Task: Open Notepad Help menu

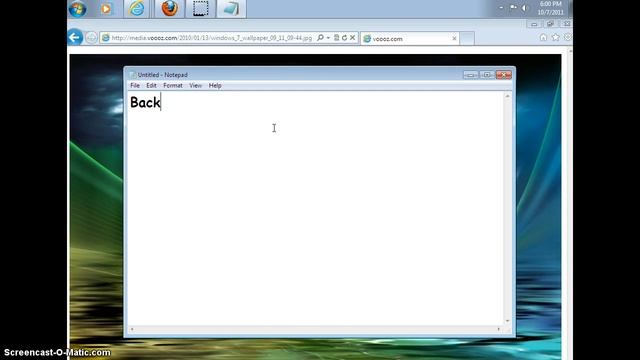Action: (215, 86)
